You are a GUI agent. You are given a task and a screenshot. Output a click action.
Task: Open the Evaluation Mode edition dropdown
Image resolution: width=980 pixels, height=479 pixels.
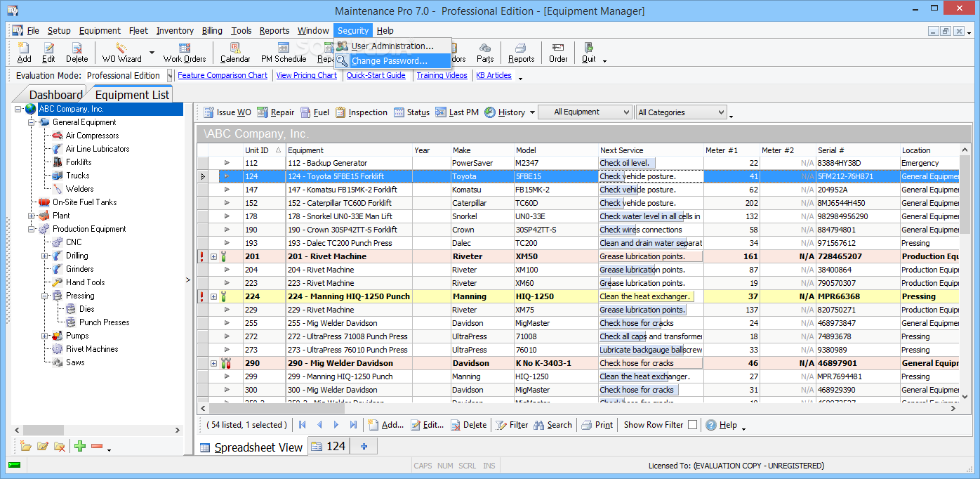pos(169,75)
